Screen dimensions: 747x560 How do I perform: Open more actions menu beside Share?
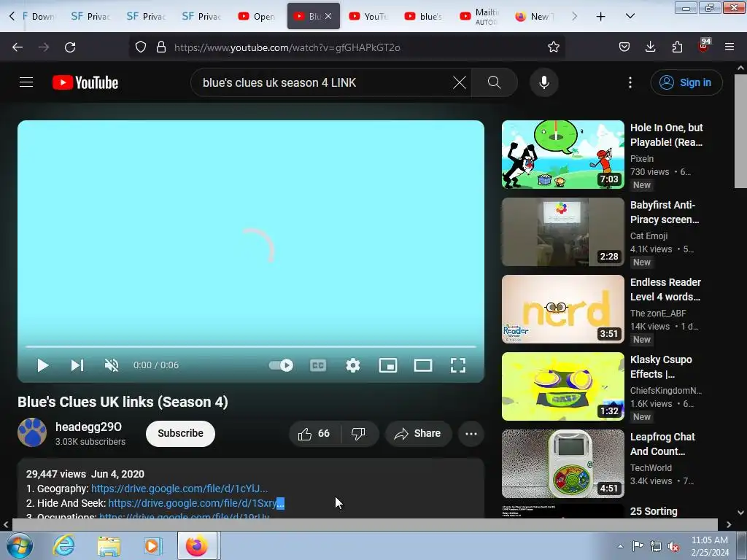pyautogui.click(x=471, y=433)
